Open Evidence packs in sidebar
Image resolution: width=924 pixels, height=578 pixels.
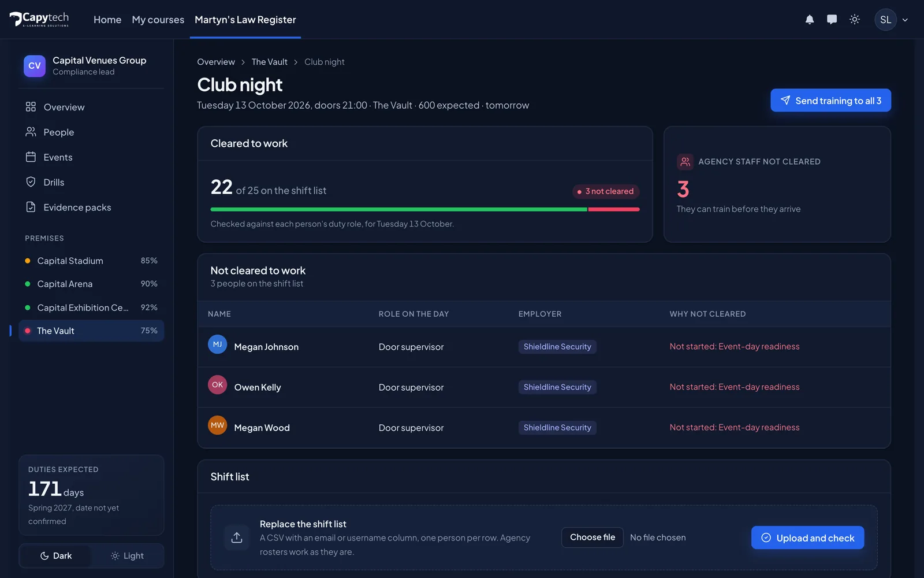[x=91, y=207]
